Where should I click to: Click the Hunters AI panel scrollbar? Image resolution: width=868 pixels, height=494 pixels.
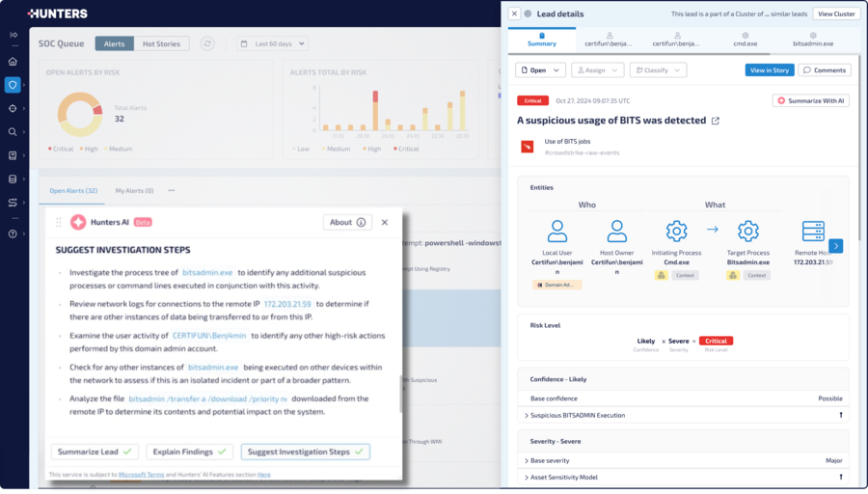(x=401, y=394)
